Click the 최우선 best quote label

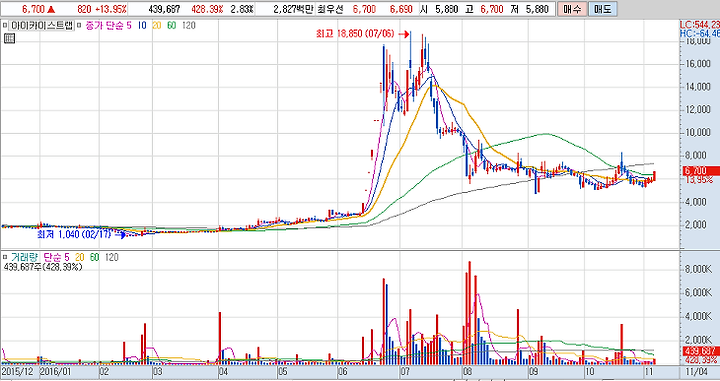[330, 9]
